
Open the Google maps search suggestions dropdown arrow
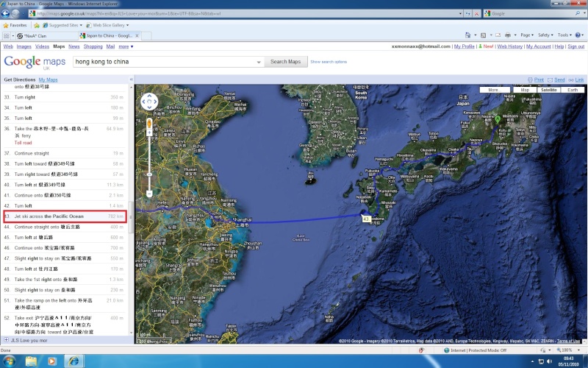259,62
